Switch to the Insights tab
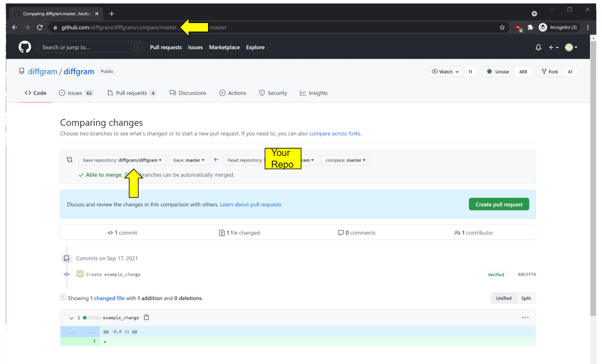Viewport: 602px width, 364px height. 313,93
